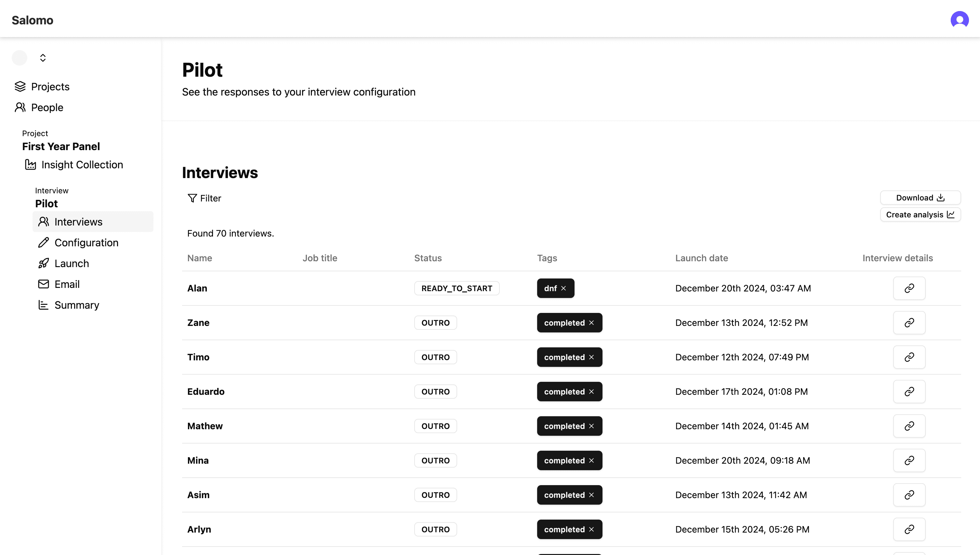View the Summary page
Image resolution: width=980 pixels, height=555 pixels.
[x=77, y=305]
